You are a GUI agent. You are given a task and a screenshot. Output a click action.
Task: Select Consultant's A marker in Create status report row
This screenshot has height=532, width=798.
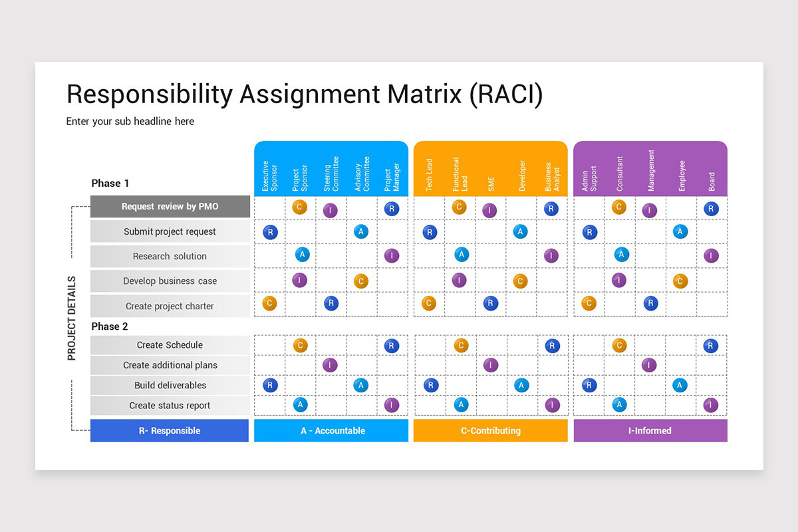(619, 404)
